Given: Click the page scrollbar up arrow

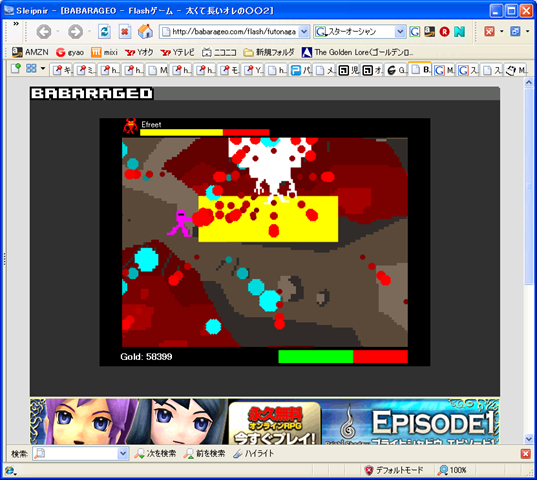Looking at the screenshot, I should pos(528,83).
